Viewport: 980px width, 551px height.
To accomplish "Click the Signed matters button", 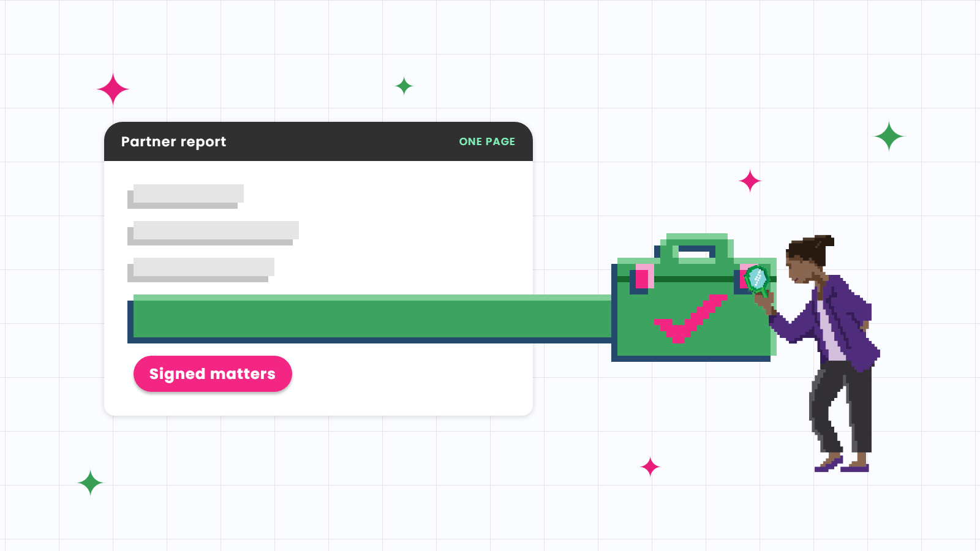I will 213,373.
